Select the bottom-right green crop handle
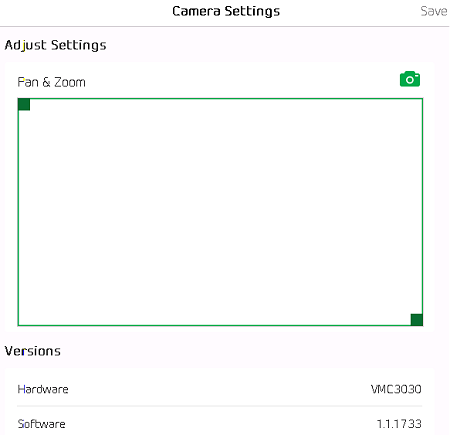Viewport: 450px width, 435px height. pos(417,319)
